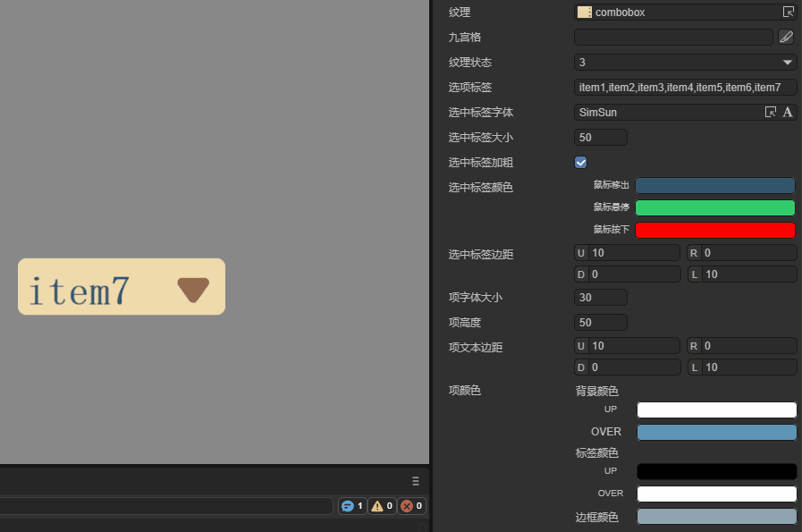Open font chooser 'A' icon
Screen dimensions: 802x532
(x=788, y=113)
